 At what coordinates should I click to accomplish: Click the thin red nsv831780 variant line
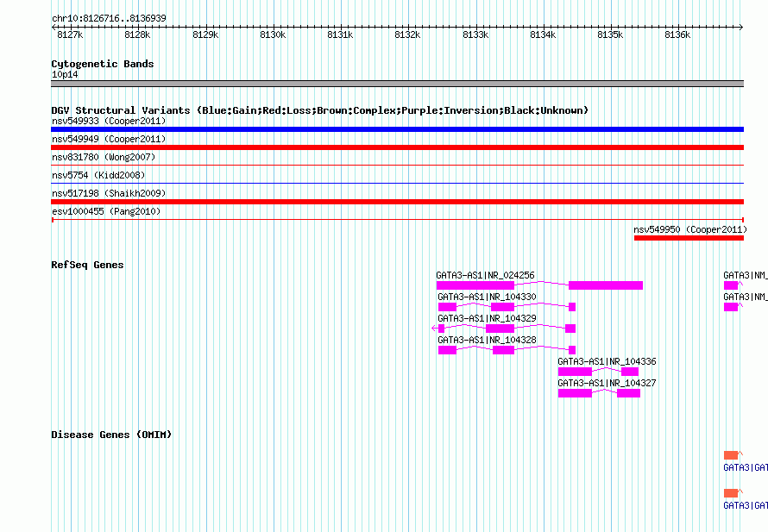tap(397, 166)
